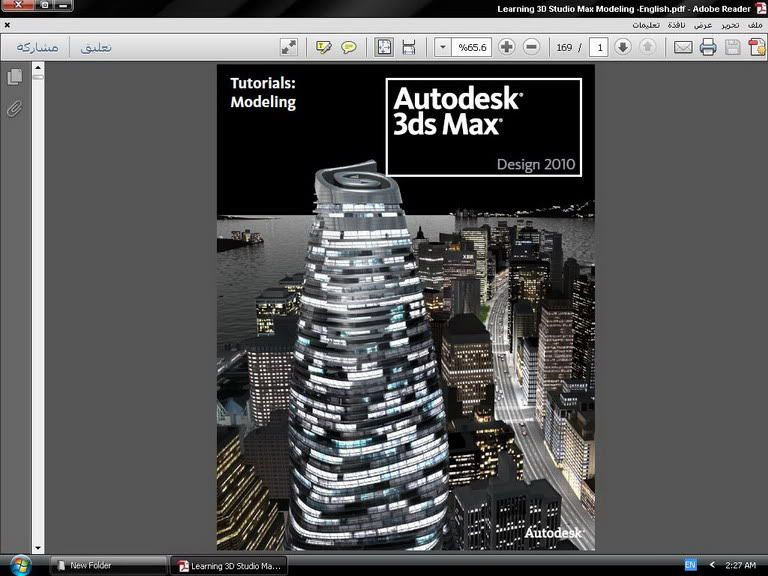Click the scroll up arrow of the scrollbar
Image resolution: width=768 pixels, height=576 pixels.
click(x=38, y=68)
